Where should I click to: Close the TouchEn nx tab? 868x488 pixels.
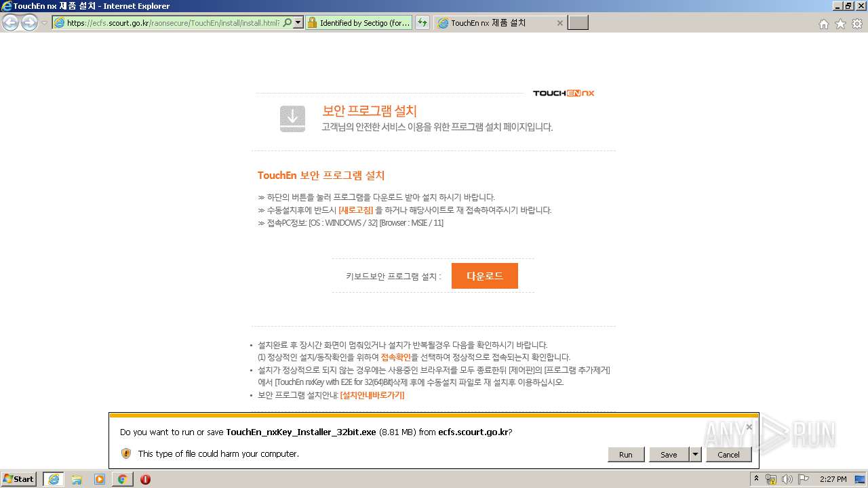pyautogui.click(x=559, y=23)
